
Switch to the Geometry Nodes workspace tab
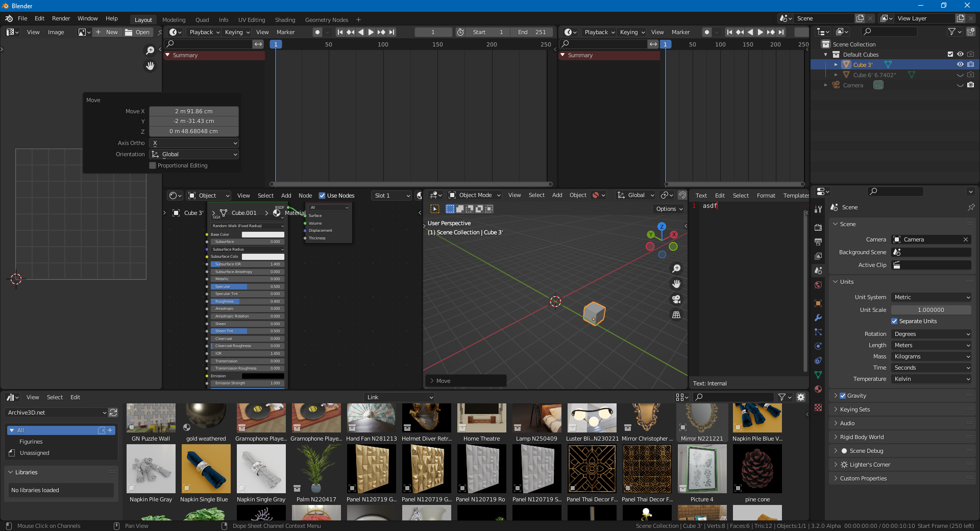[x=327, y=20]
